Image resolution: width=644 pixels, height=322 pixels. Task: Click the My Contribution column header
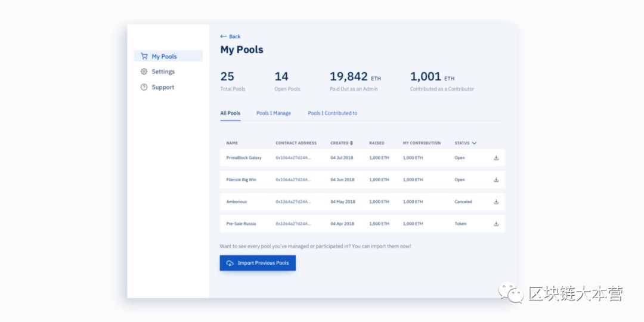click(422, 143)
